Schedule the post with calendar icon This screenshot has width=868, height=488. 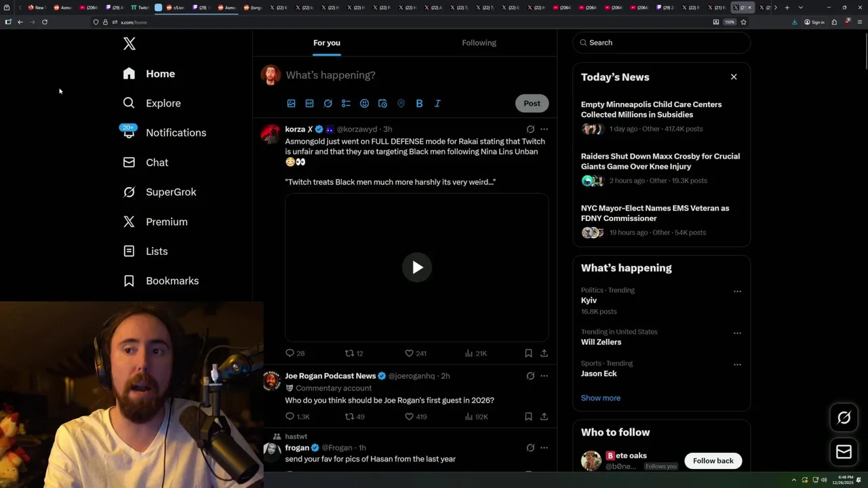pyautogui.click(x=382, y=104)
